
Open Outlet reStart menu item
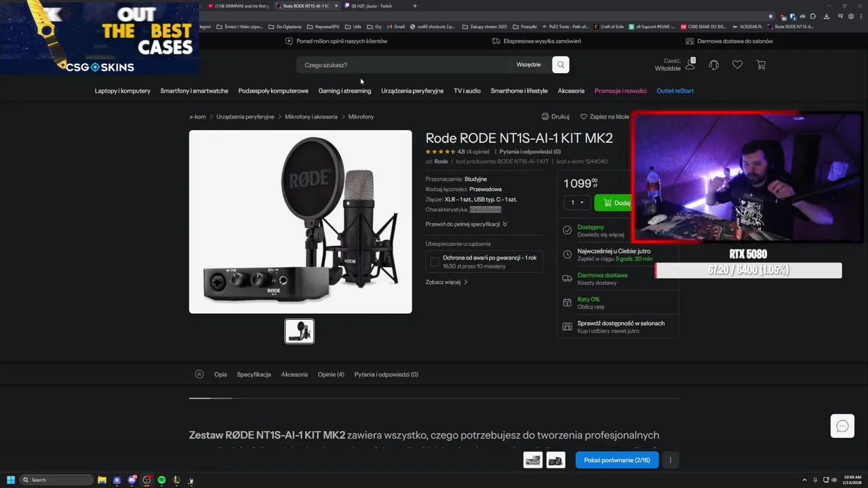pyautogui.click(x=675, y=91)
